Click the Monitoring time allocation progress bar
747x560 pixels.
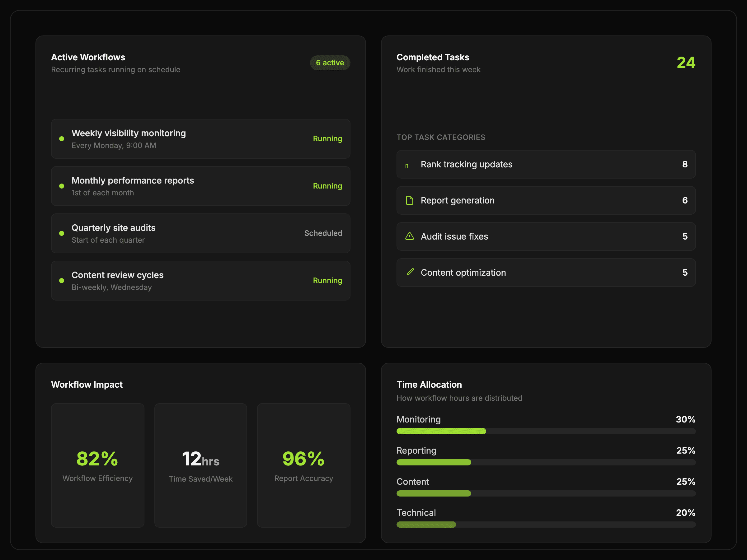pos(546,431)
